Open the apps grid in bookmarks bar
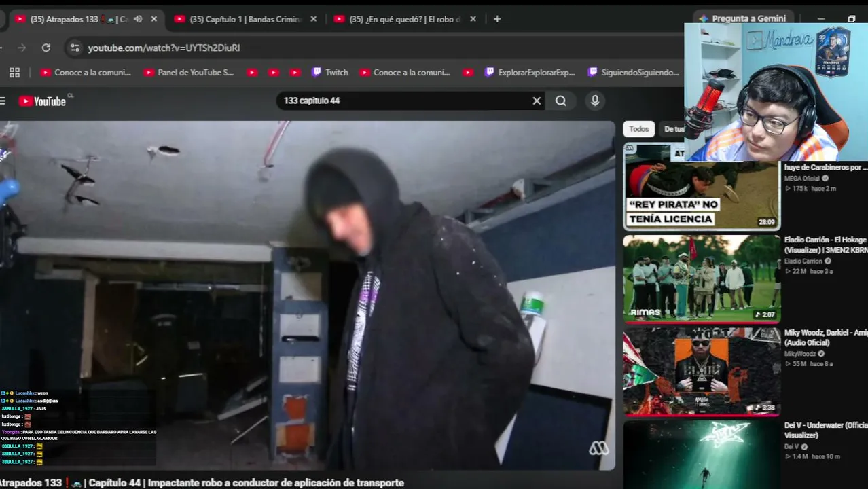The image size is (868, 489). point(14,72)
